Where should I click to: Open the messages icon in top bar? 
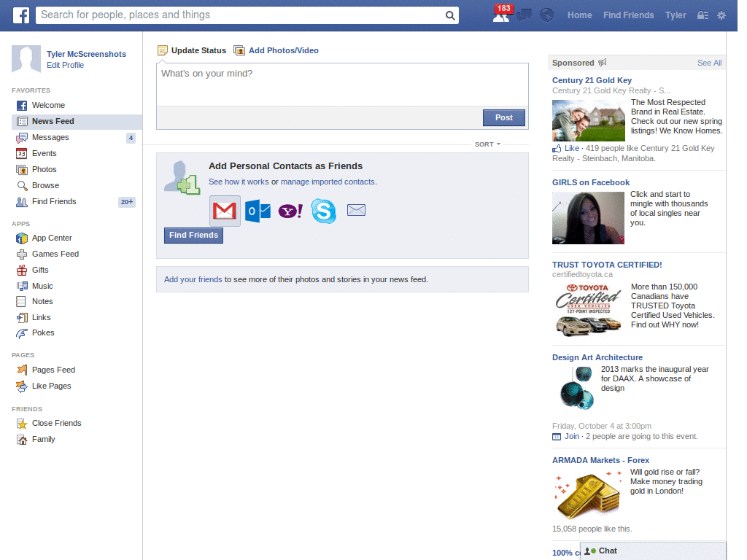tap(524, 15)
